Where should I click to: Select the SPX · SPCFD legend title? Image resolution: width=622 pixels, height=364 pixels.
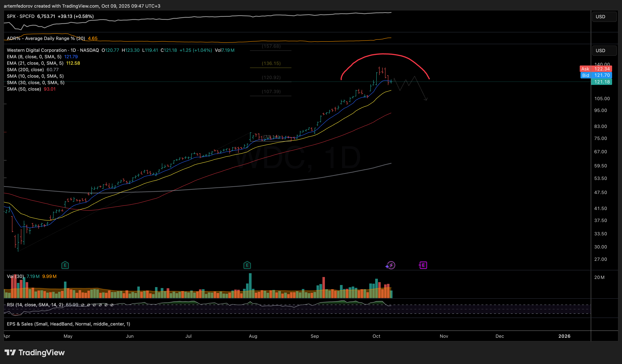(x=21, y=16)
